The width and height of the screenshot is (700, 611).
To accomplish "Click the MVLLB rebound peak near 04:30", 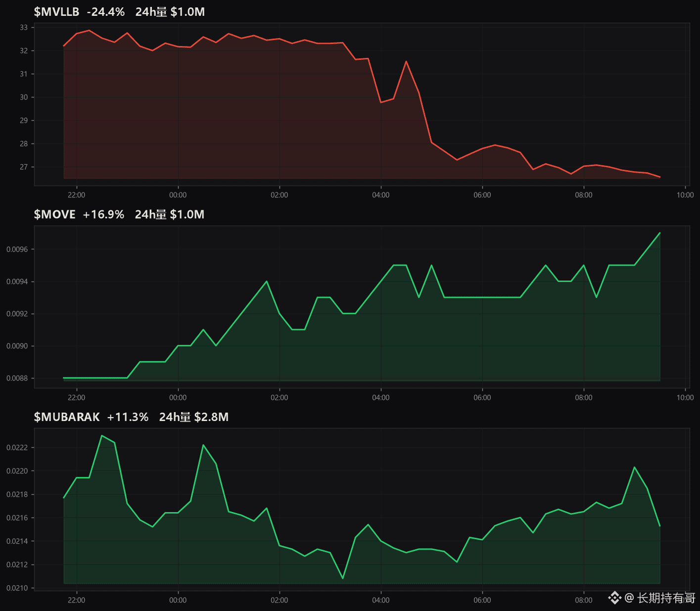I will click(406, 61).
